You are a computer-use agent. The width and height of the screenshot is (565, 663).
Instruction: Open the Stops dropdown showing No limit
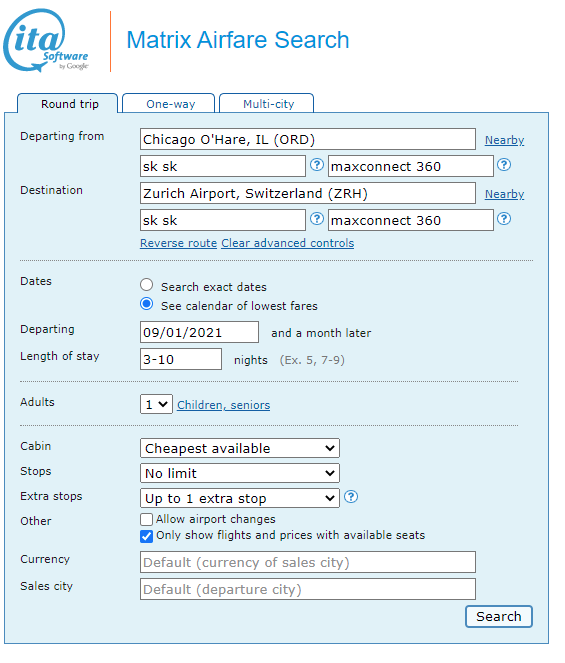click(x=240, y=473)
